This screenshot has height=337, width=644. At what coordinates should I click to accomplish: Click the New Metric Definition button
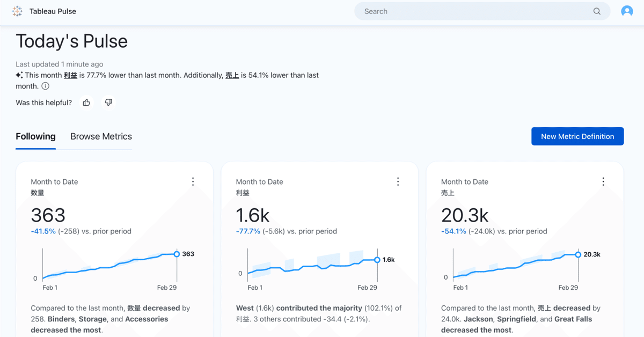point(577,136)
